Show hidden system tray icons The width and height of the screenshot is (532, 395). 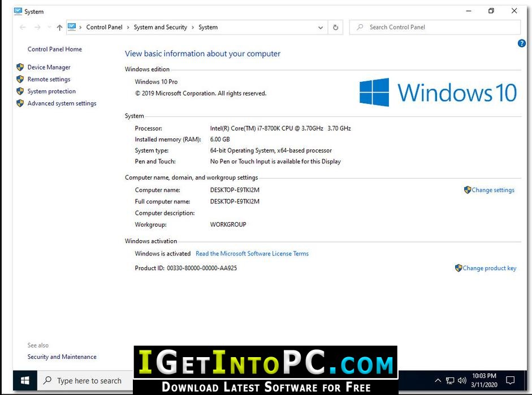pos(438,380)
